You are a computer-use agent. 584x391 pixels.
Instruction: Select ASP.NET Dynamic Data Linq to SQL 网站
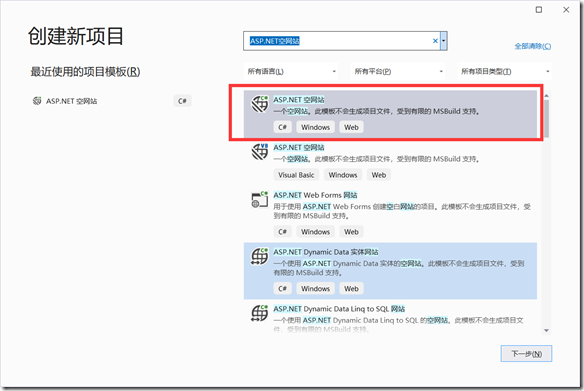tap(339, 309)
